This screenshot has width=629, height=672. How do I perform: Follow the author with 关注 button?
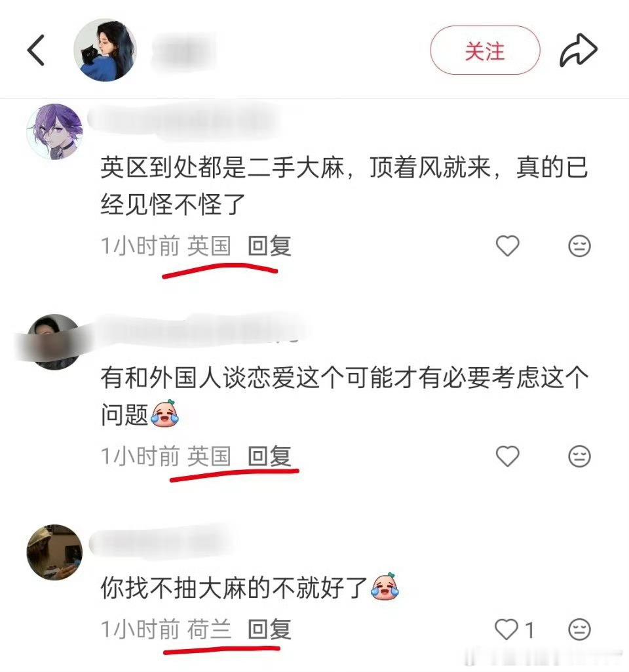485,50
